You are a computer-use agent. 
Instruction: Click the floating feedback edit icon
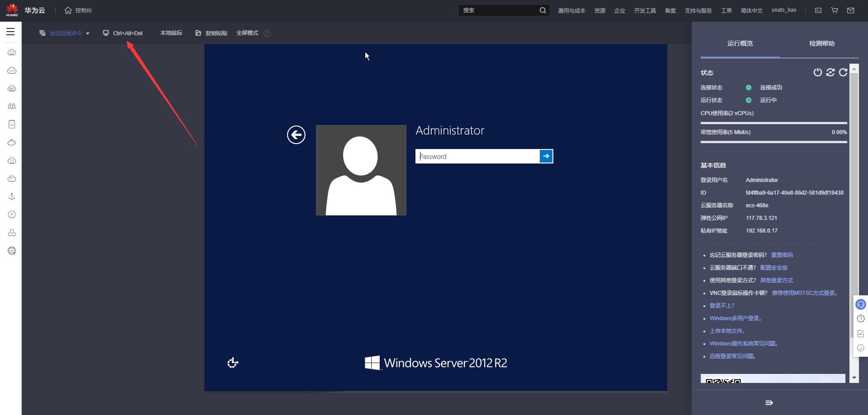[861, 333]
